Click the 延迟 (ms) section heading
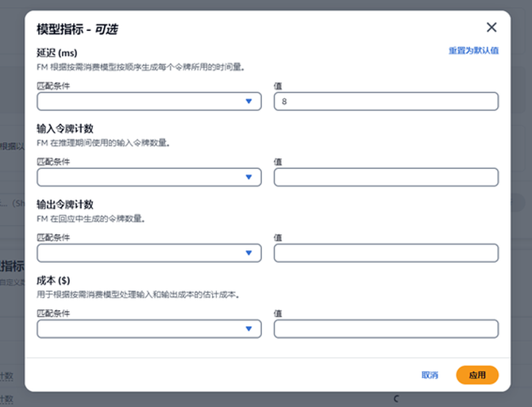 56,53
